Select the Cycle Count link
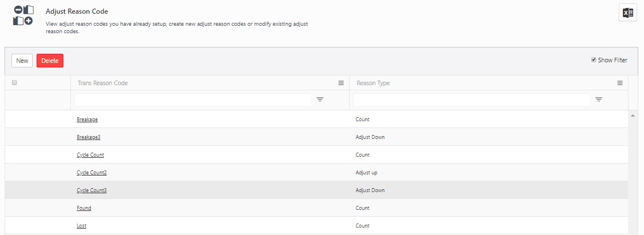Viewport: 644px width, 235px height. [x=90, y=155]
